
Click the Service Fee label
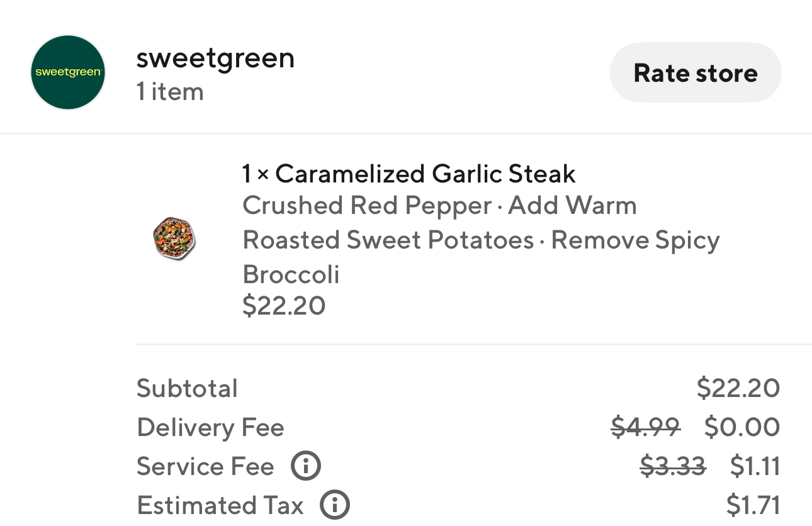pos(205,467)
